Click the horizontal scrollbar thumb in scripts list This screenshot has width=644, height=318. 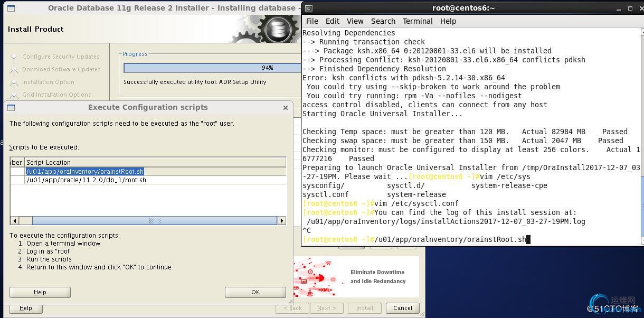(154, 221)
